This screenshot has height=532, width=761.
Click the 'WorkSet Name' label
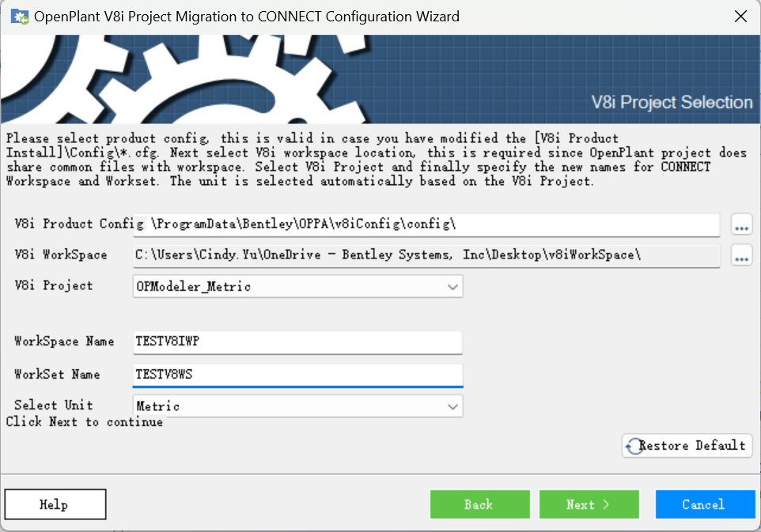tap(57, 375)
